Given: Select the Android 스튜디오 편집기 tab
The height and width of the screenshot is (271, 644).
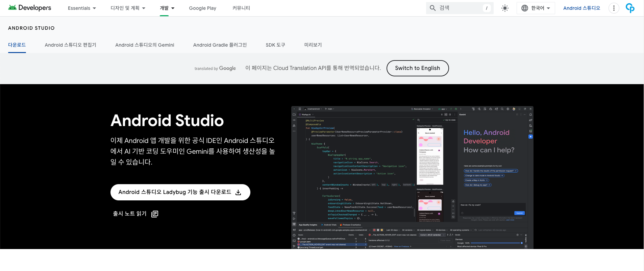Looking at the screenshot, I should (71, 45).
